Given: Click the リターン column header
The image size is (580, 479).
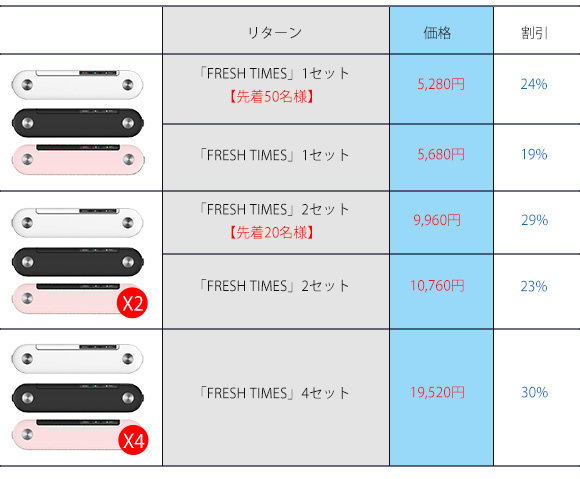Looking at the screenshot, I should 275,33.
